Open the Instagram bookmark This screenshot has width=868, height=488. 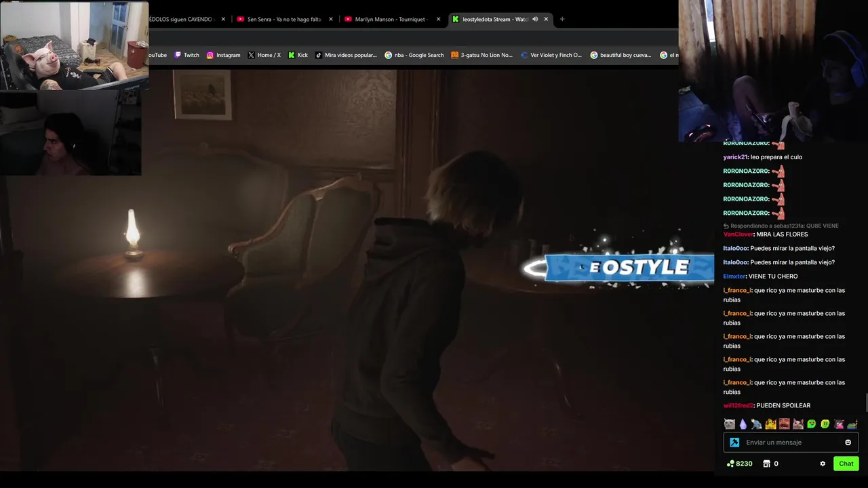tap(223, 55)
